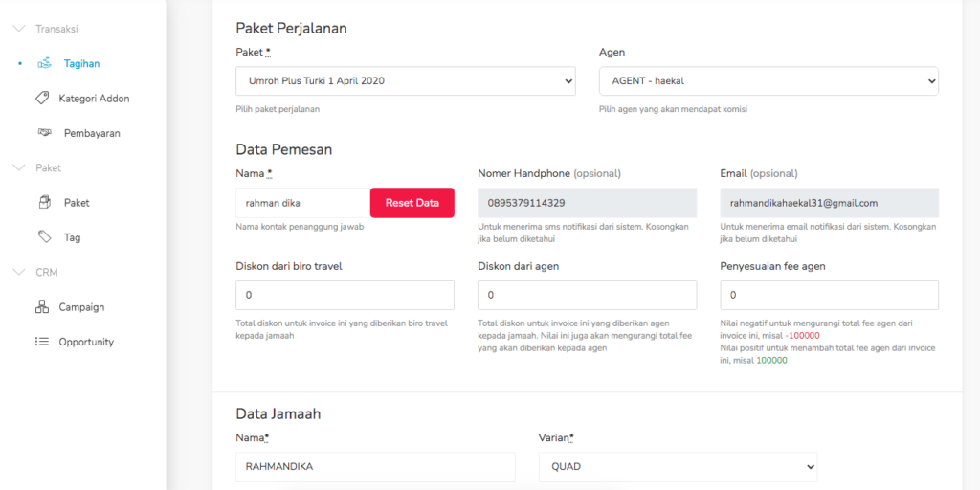This screenshot has height=490, width=980.
Task: Open the Varian dropdown set to QUAD
Action: [678, 467]
